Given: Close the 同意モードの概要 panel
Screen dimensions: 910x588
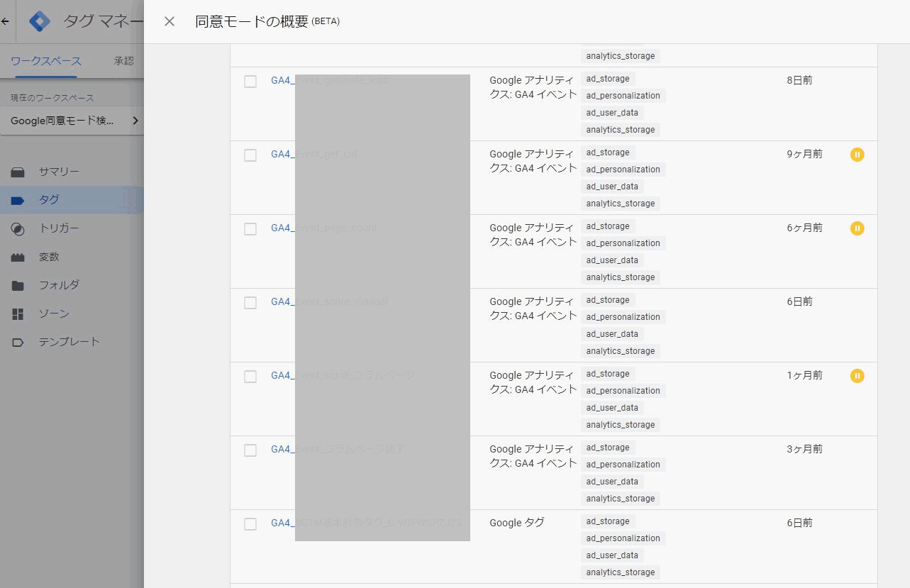Looking at the screenshot, I should coord(170,21).
